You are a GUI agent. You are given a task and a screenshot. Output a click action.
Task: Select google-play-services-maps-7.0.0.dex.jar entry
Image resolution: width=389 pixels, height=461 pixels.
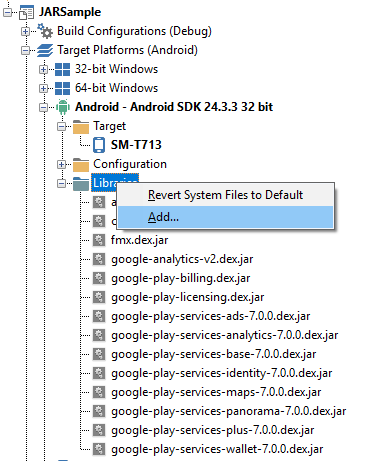[216, 392]
